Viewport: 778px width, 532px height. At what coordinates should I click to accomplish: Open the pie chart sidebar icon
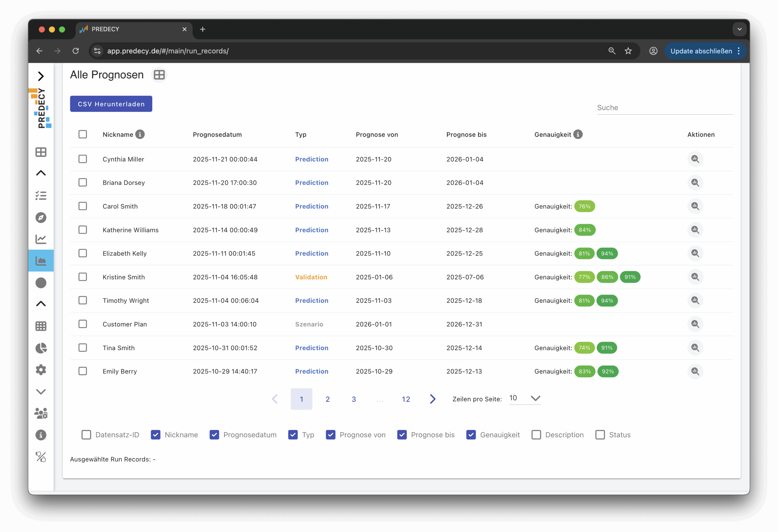[41, 348]
